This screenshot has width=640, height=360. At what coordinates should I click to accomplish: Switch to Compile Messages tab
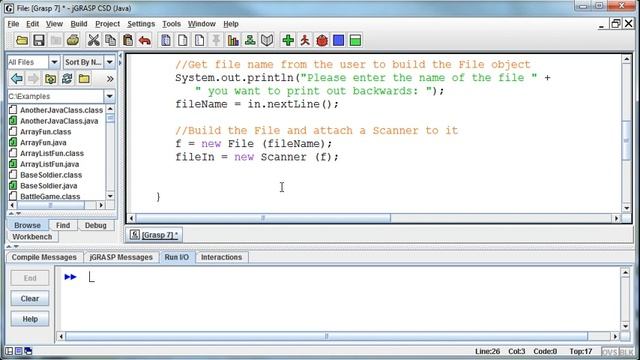(44, 257)
